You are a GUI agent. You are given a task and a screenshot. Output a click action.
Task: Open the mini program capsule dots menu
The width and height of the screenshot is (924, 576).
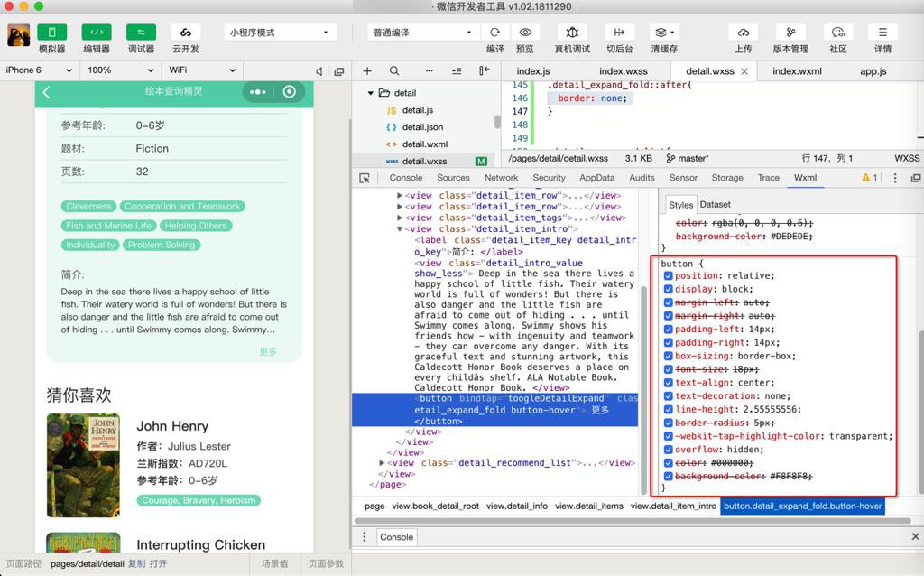pyautogui.click(x=257, y=92)
